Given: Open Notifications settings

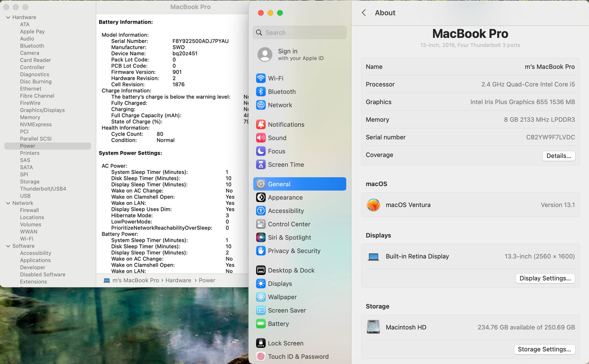Looking at the screenshot, I should coord(286,124).
